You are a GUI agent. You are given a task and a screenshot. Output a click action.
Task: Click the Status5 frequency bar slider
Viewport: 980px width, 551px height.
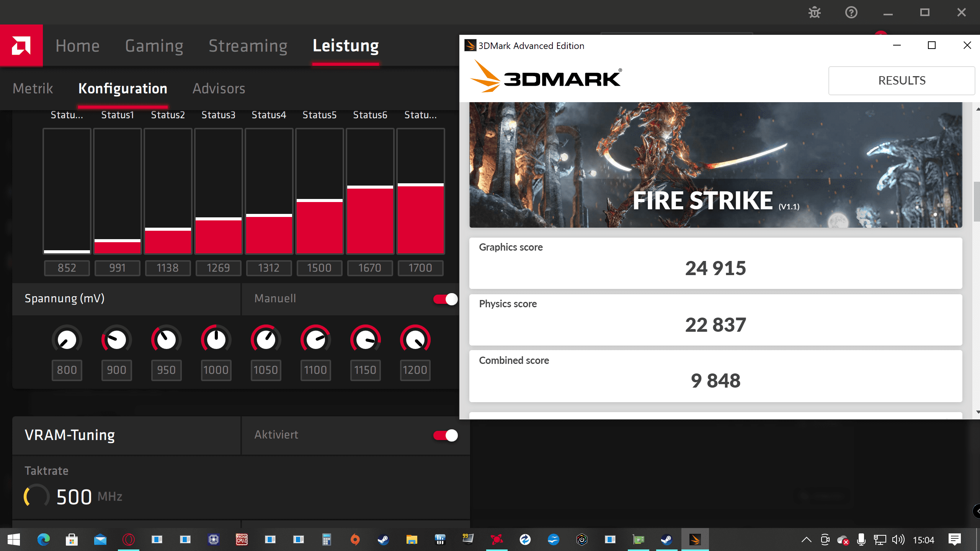(x=320, y=191)
